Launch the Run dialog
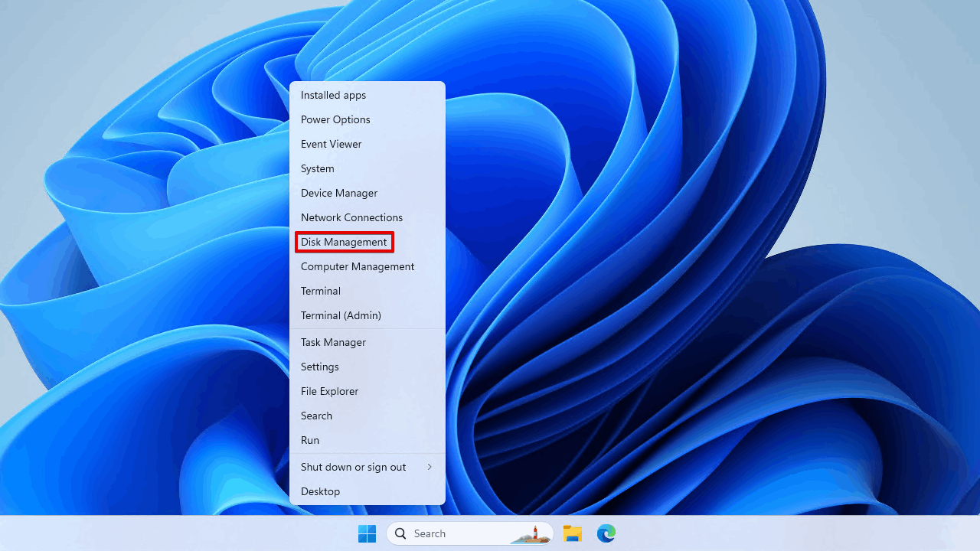Image resolution: width=980 pixels, height=551 pixels. coord(310,440)
